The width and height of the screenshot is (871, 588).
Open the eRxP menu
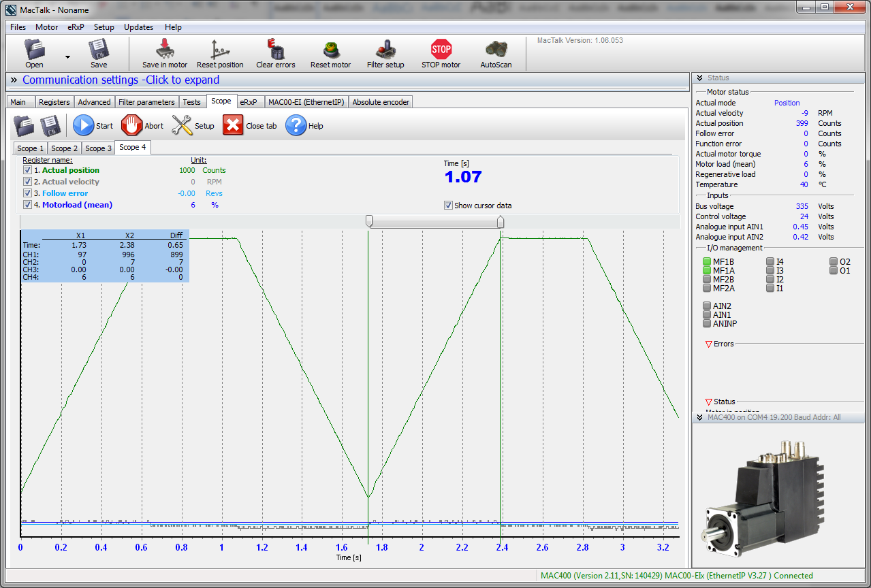click(76, 27)
